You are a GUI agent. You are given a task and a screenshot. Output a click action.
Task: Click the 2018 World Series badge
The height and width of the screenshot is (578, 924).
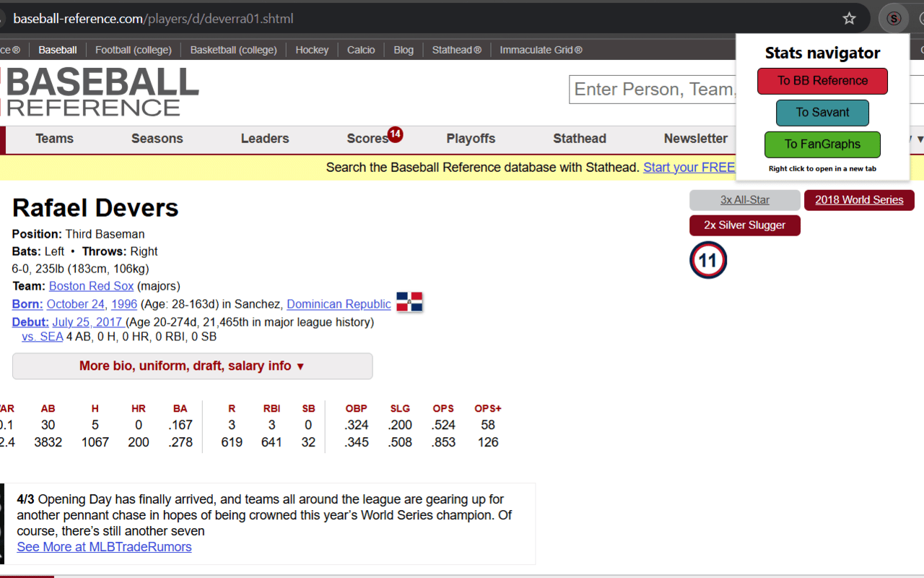pos(859,200)
